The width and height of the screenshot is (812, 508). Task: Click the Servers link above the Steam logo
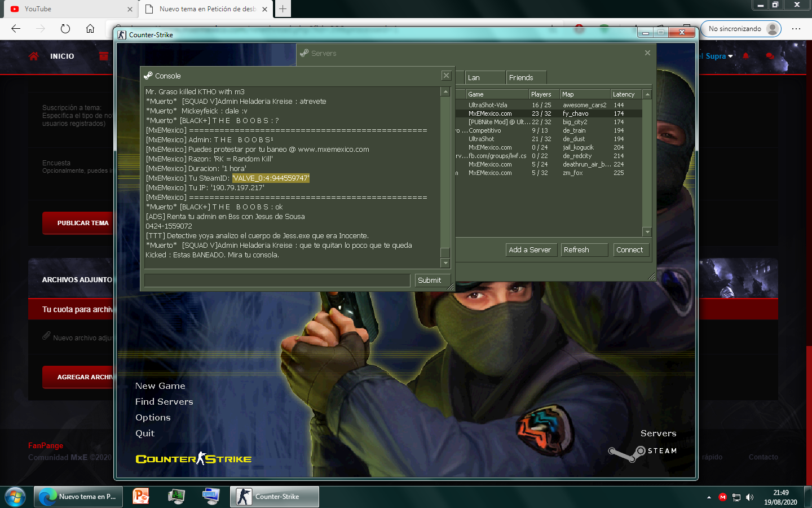pyautogui.click(x=658, y=433)
